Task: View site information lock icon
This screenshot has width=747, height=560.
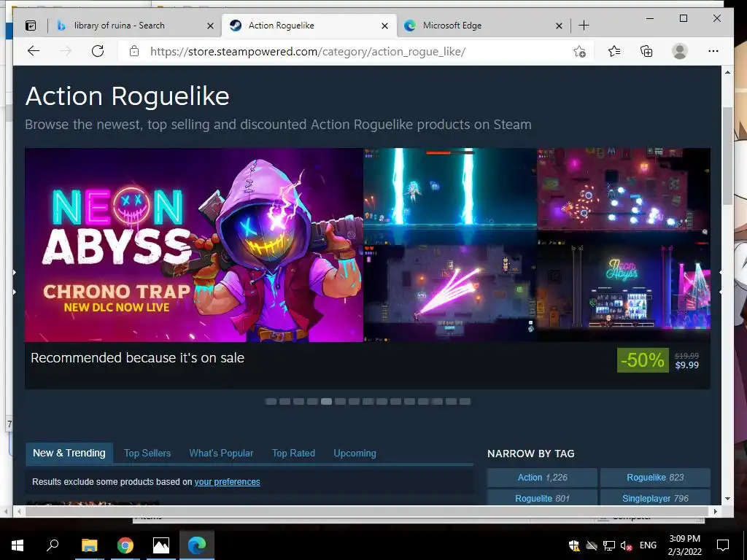Action: coord(134,51)
